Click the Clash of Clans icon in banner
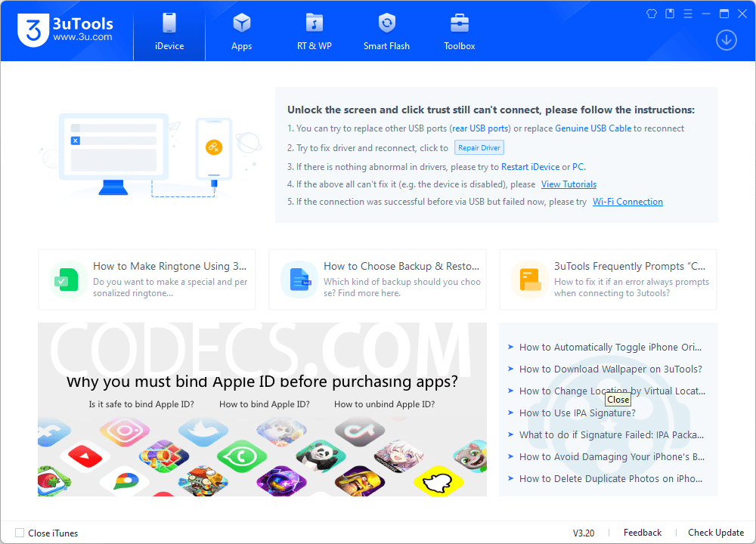The width and height of the screenshot is (756, 544). click(x=360, y=481)
